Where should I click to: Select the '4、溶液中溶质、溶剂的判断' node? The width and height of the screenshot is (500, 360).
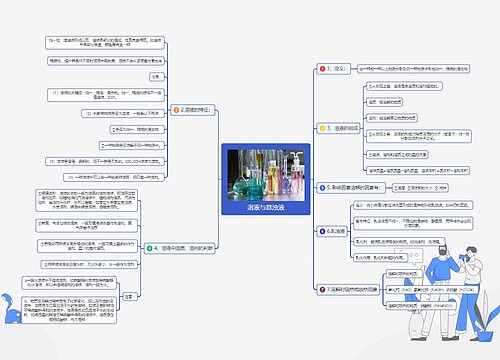pyautogui.click(x=180, y=248)
